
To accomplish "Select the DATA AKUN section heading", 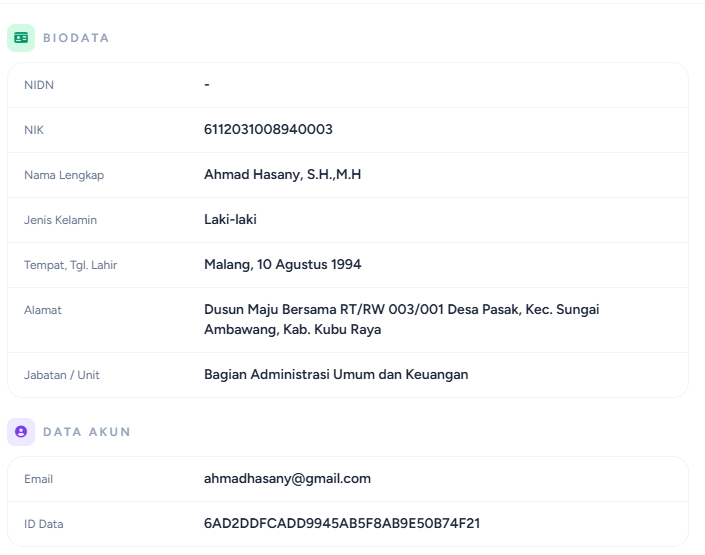I will [86, 432].
